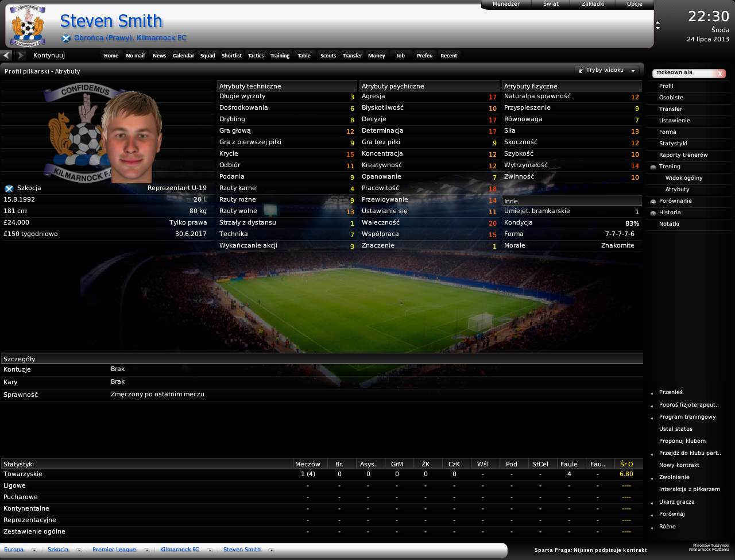Click arrow icon next to Premier League breadcrumb
735x560 pixels.
click(x=146, y=550)
